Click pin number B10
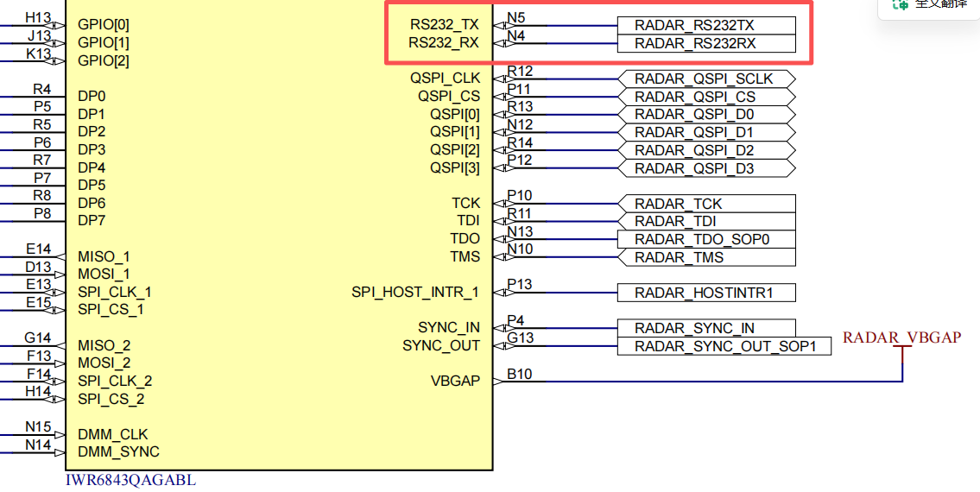The image size is (980, 492). coord(520,374)
